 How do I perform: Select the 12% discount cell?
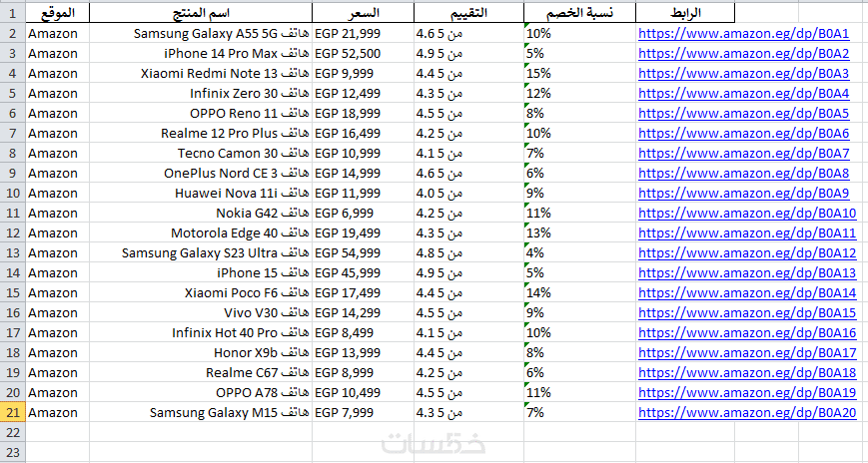point(579,94)
